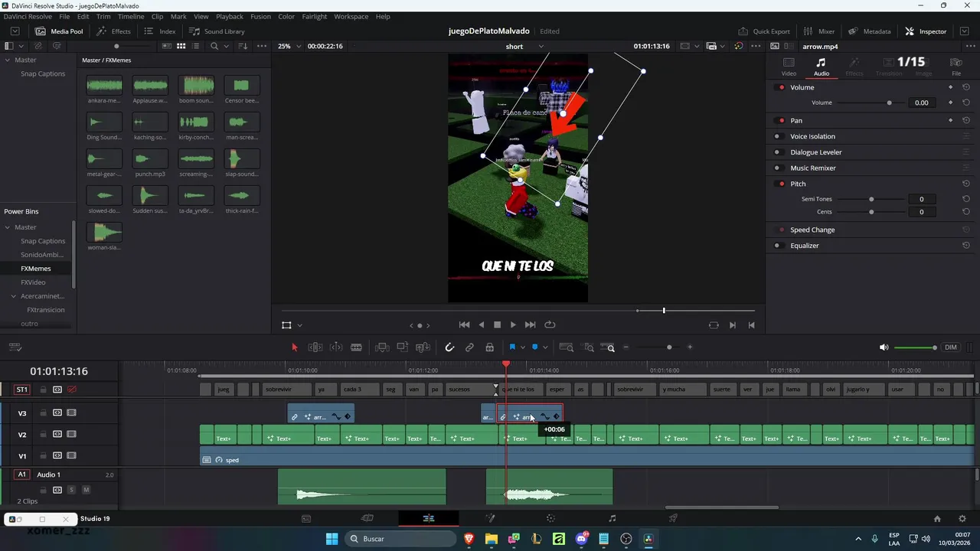Toggle the Pan enable switch
The height and width of the screenshot is (551, 980).
tap(781, 120)
